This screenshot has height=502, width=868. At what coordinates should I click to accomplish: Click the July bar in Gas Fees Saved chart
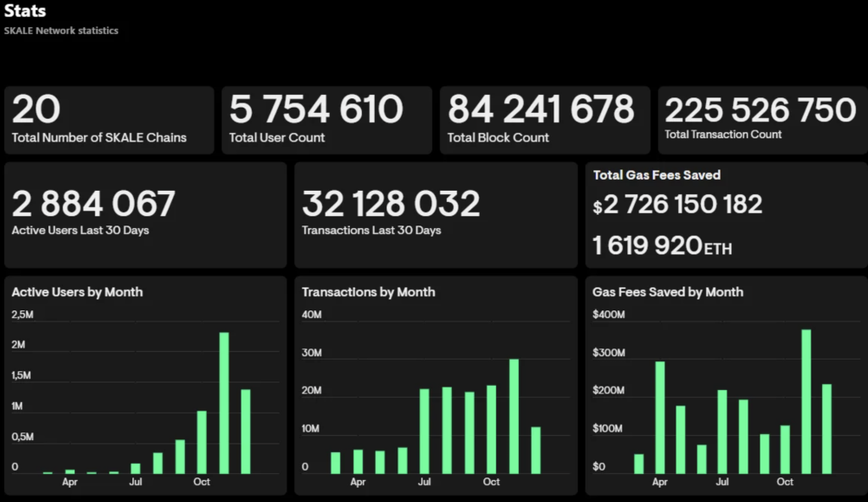[722, 432]
